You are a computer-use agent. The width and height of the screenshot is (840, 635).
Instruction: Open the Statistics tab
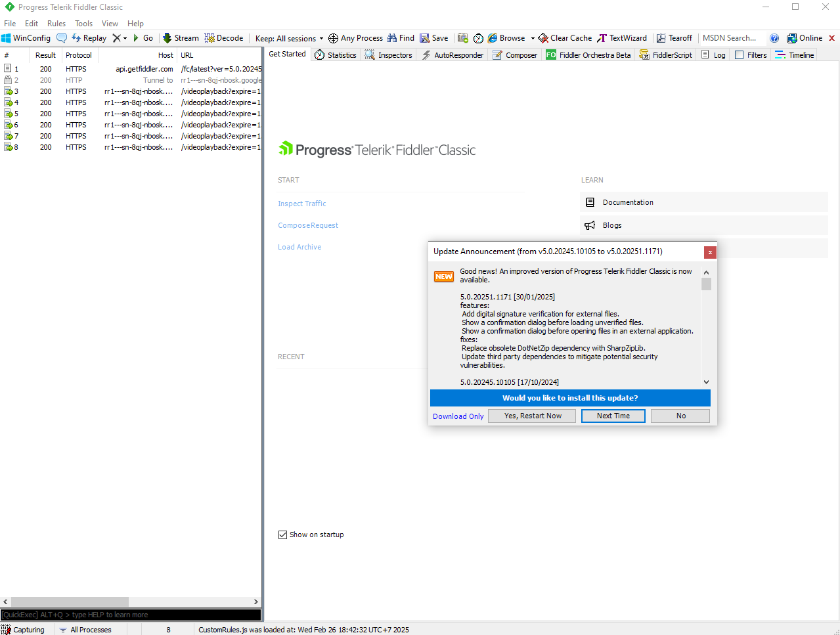(336, 55)
